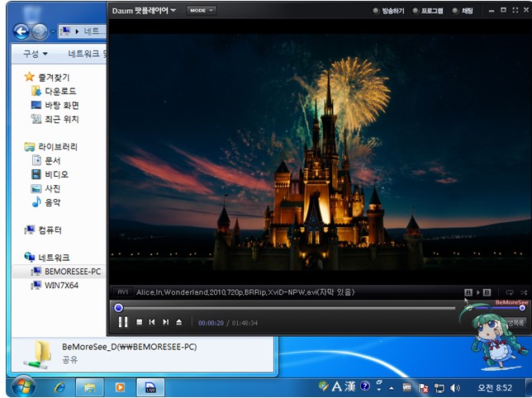Click the total duration 01:48:34
This screenshot has width=532, height=398.
(245, 323)
